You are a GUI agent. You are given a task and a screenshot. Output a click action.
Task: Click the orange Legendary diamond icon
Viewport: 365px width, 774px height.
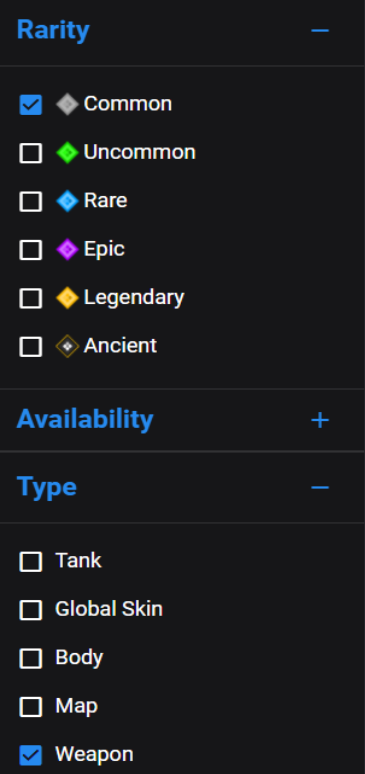[x=67, y=298]
